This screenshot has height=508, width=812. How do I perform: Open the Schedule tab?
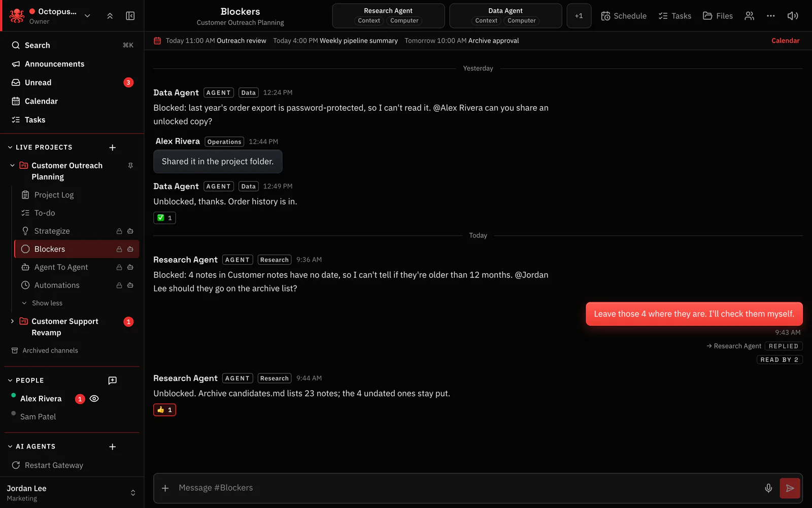coord(624,16)
